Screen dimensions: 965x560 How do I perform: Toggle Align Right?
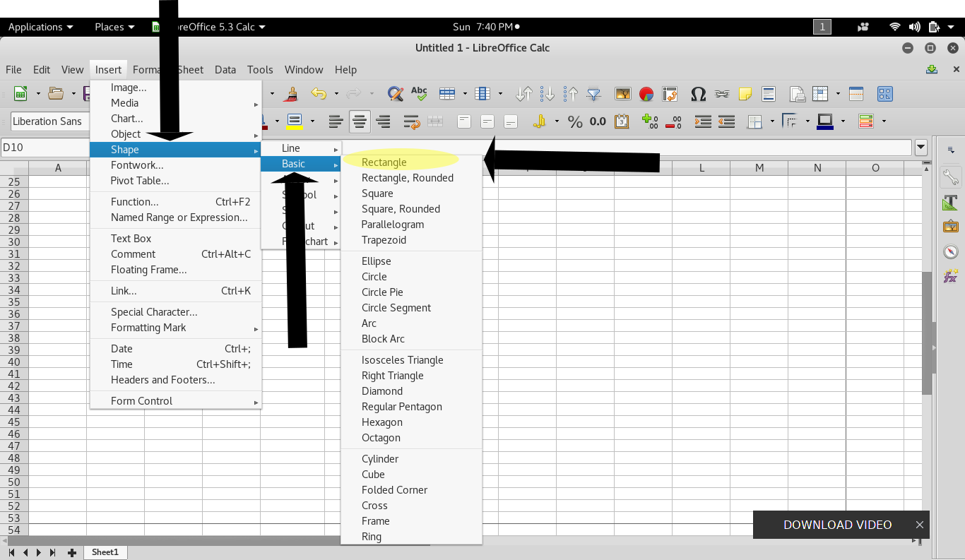point(384,121)
